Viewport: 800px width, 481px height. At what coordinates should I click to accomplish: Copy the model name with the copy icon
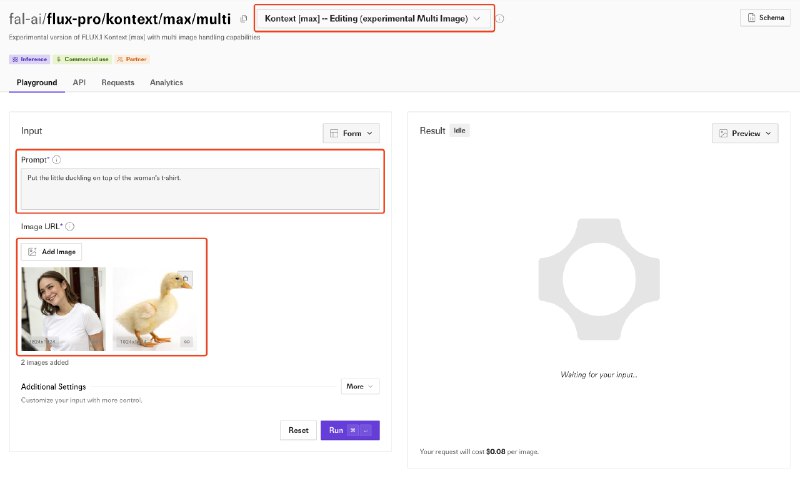[244, 19]
